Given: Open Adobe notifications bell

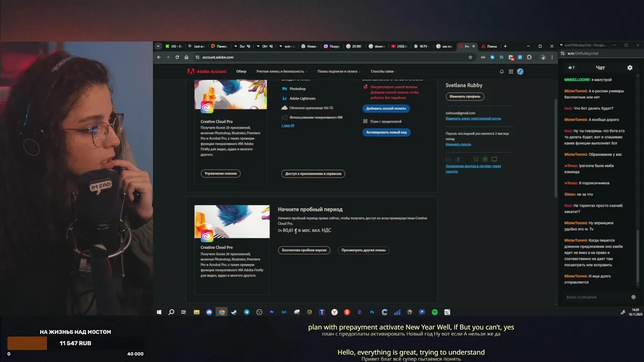Looking at the screenshot, I should tap(502, 71).
